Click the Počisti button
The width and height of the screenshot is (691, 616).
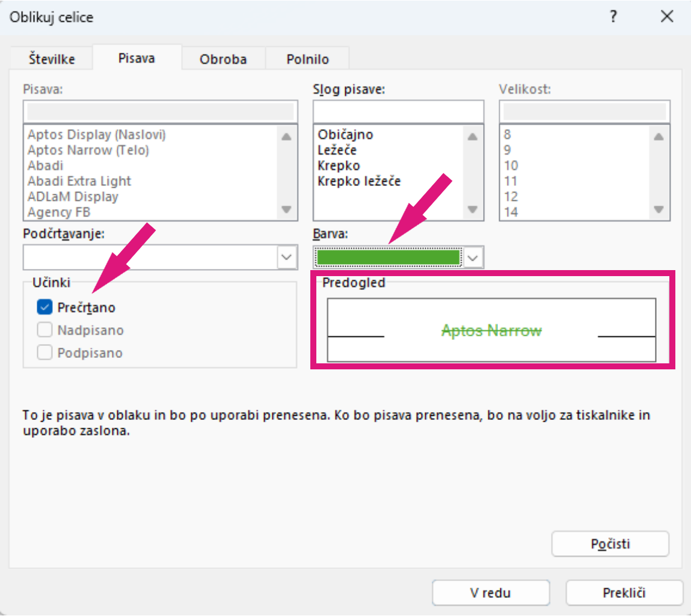[x=610, y=544]
